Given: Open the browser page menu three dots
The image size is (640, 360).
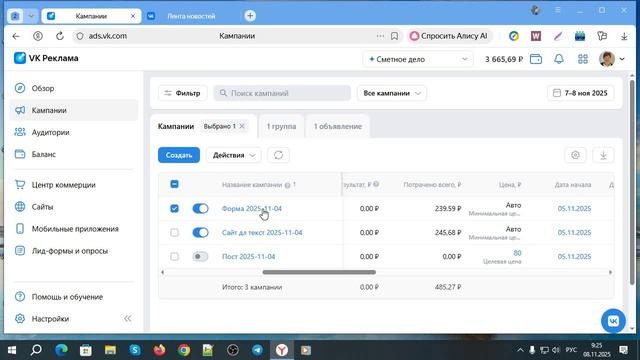Looking at the screenshot, I should (380, 36).
